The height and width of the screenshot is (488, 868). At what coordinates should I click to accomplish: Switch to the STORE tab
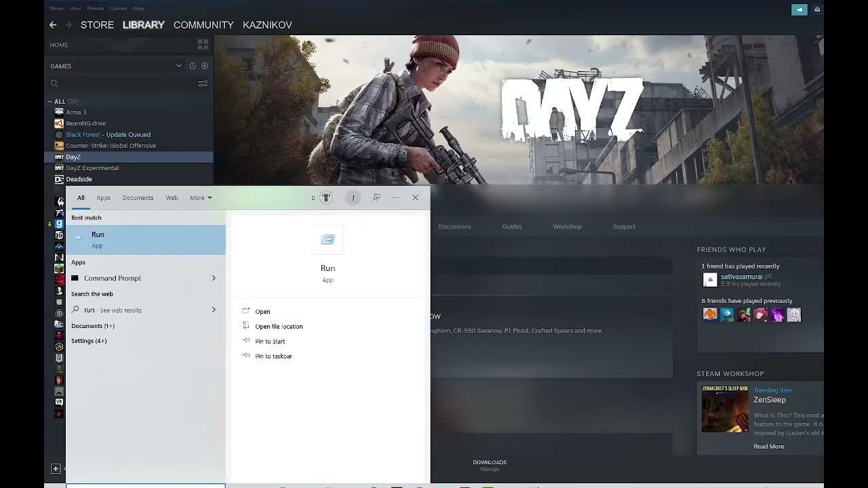pyautogui.click(x=97, y=25)
